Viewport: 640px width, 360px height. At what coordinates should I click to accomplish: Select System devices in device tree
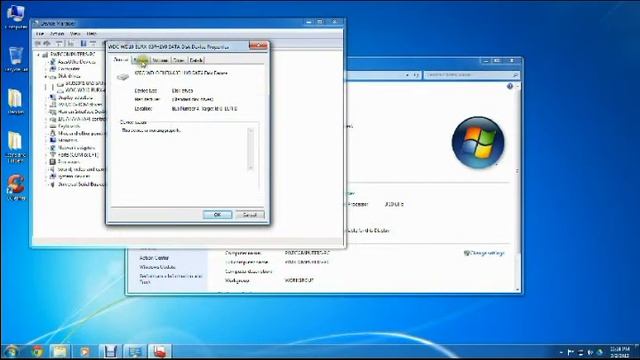[74, 176]
